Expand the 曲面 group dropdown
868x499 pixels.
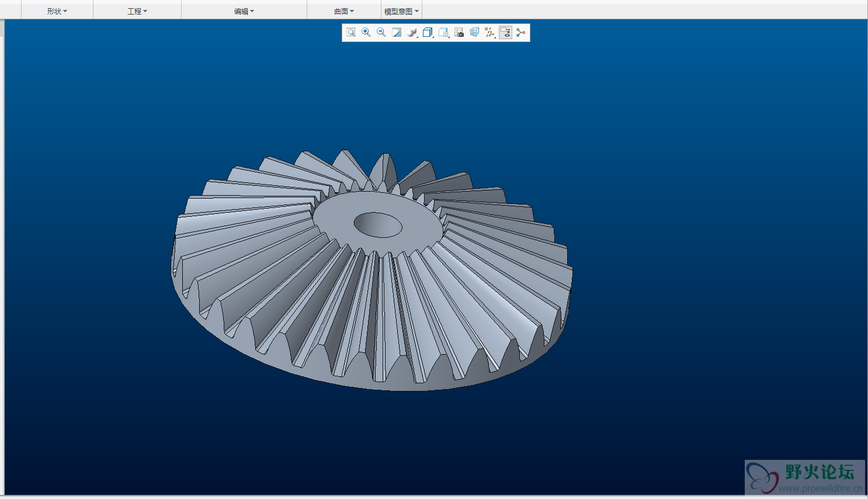[344, 11]
